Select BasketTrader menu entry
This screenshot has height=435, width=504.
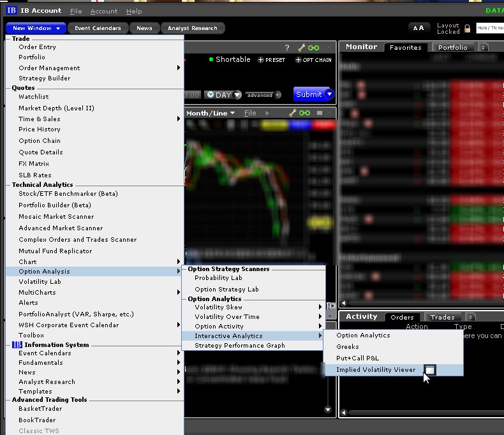tap(94, 409)
